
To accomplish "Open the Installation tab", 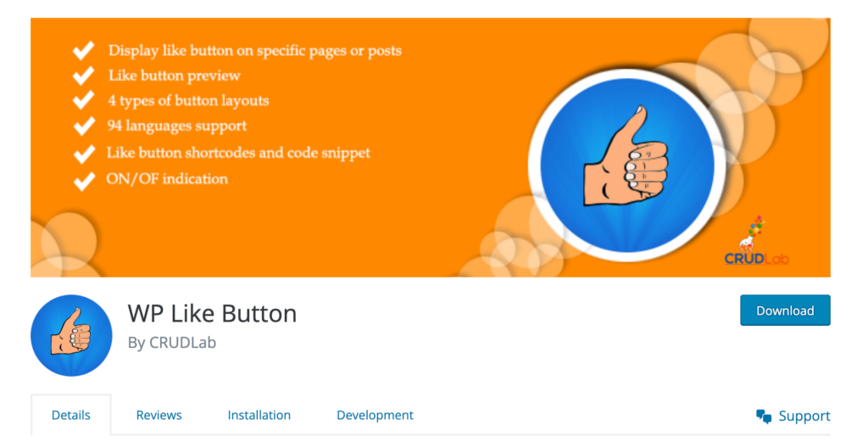I will (x=259, y=415).
